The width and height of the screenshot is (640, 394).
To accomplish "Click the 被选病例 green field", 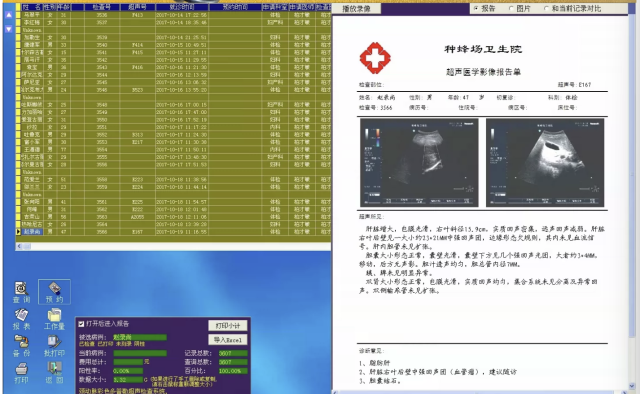I will click(x=140, y=337).
